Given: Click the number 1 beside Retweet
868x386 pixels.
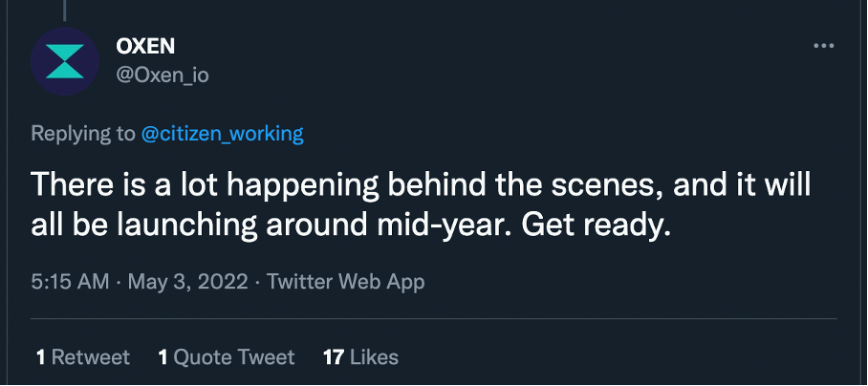Looking at the screenshot, I should 41,357.
